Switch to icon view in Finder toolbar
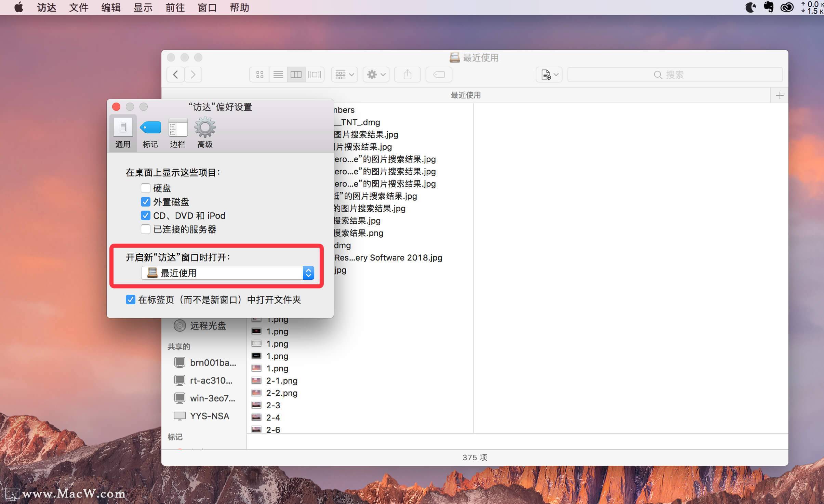The image size is (824, 504). point(260,75)
